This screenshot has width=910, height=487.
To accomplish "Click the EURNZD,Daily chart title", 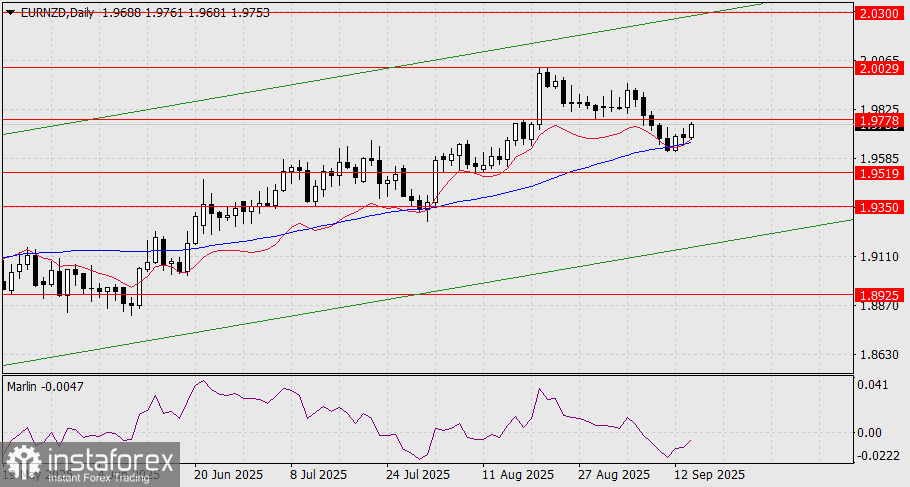I will coord(57,12).
